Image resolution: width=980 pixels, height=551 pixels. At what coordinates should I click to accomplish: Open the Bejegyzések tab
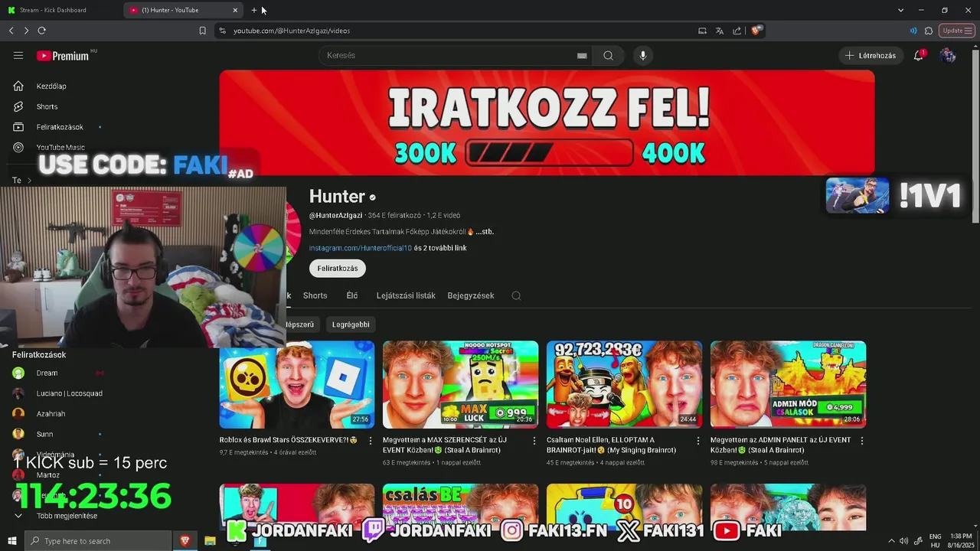coord(471,295)
